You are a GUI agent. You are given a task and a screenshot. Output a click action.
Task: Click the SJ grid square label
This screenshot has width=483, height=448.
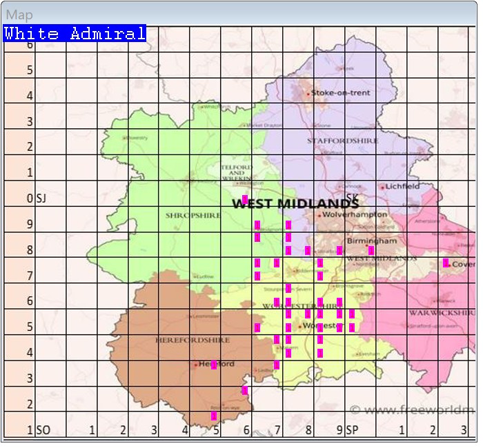click(42, 198)
